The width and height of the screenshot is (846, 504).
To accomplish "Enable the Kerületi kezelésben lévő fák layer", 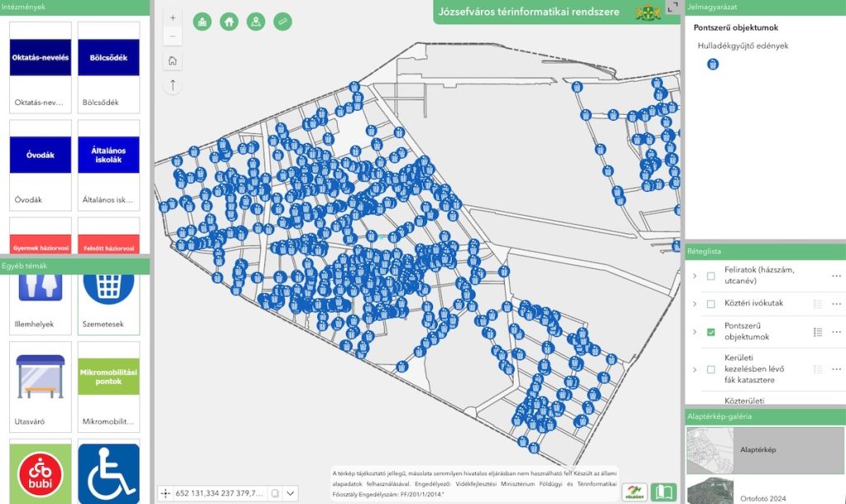I will click(711, 369).
